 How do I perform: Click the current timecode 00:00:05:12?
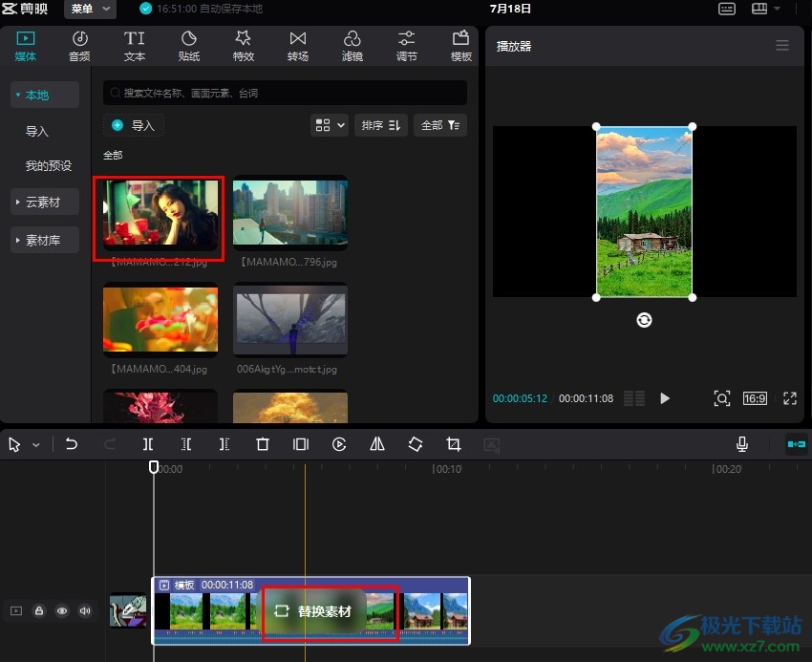pyautogui.click(x=520, y=398)
